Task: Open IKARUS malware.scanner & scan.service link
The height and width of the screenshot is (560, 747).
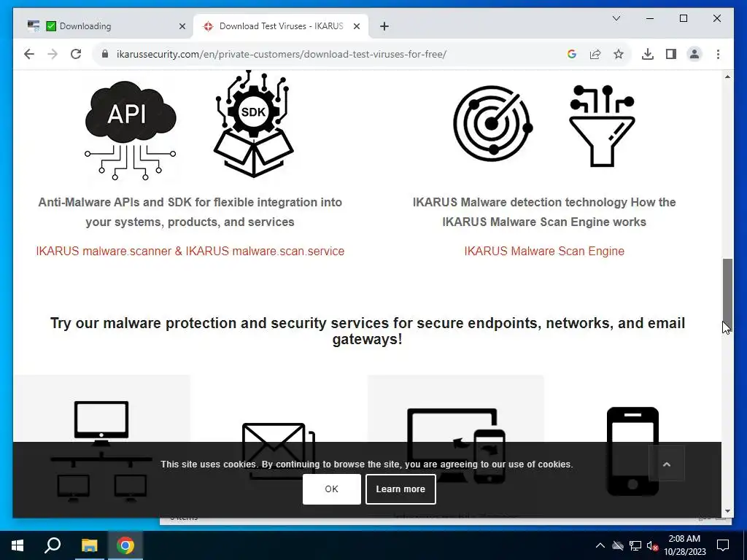Action: pyautogui.click(x=190, y=251)
